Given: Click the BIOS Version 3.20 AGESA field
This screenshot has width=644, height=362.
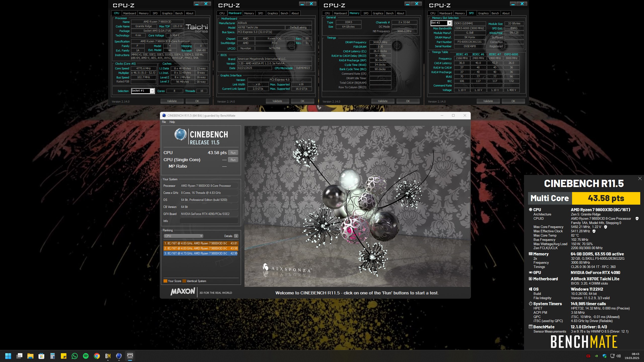Looking at the screenshot, I should pyautogui.click(x=274, y=64).
